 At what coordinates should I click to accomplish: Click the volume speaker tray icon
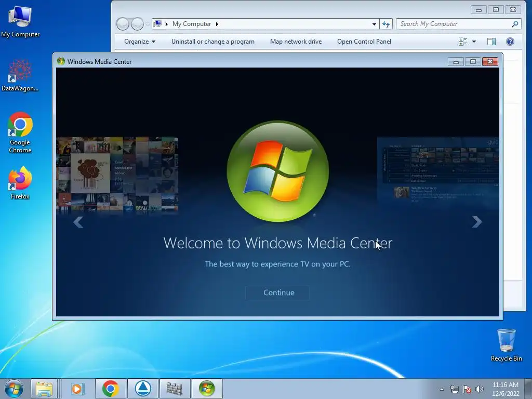[480, 389]
